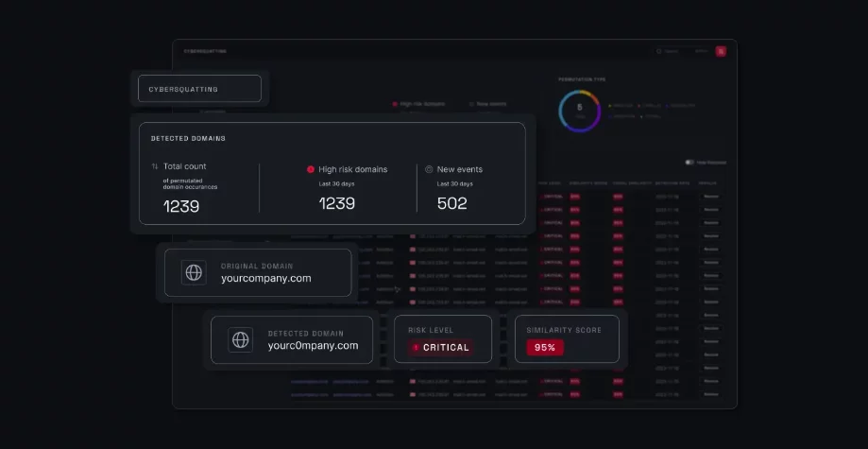Click the CRITICAL risk level badge
868x449 pixels.
(441, 347)
